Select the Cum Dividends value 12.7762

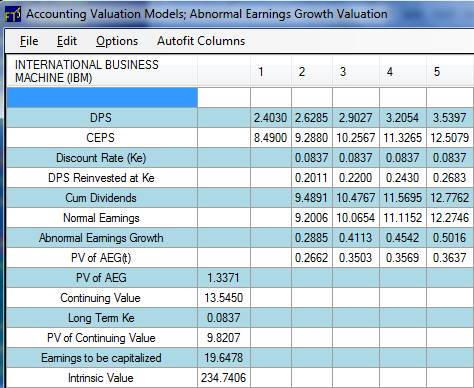click(x=450, y=198)
